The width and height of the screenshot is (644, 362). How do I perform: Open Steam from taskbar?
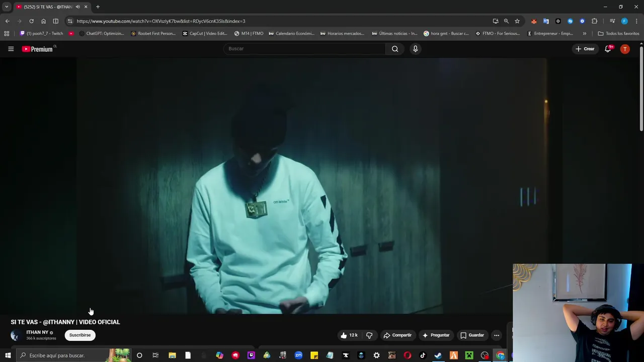pyautogui.click(x=438, y=355)
